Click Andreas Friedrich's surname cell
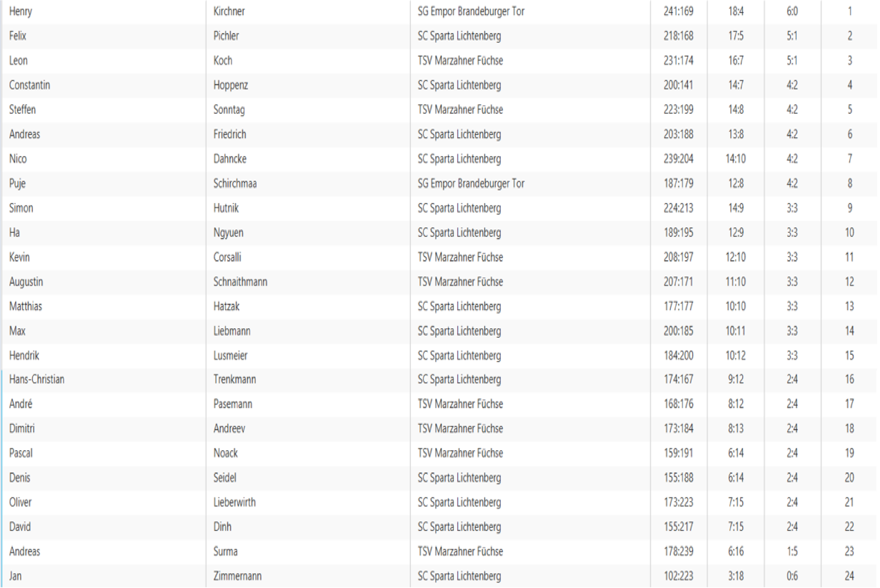This screenshot has width=880, height=588. (230, 134)
